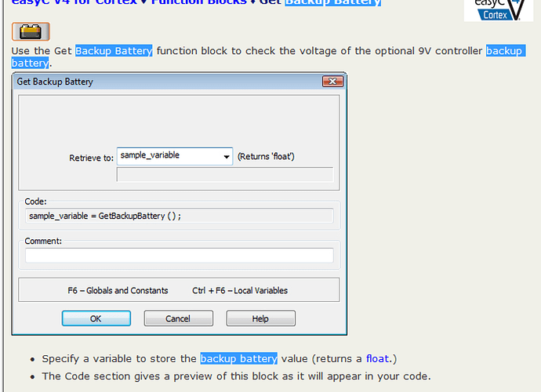Click the Cancel button
541x392 pixels.
[179, 318]
